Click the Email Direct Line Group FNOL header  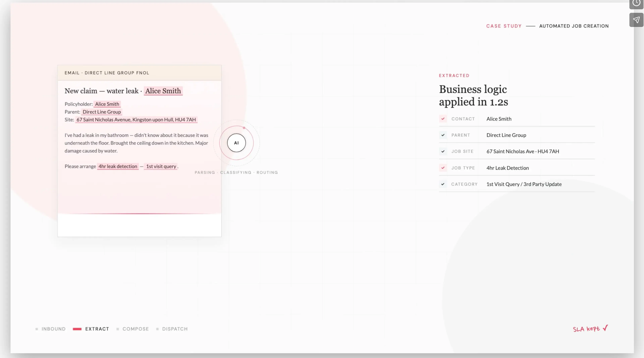pos(140,73)
